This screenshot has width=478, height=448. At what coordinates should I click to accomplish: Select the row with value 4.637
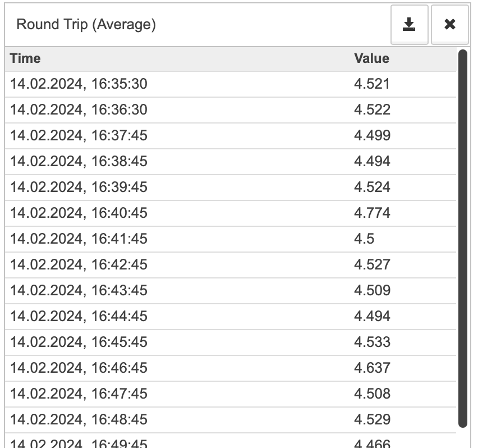[x=231, y=368]
